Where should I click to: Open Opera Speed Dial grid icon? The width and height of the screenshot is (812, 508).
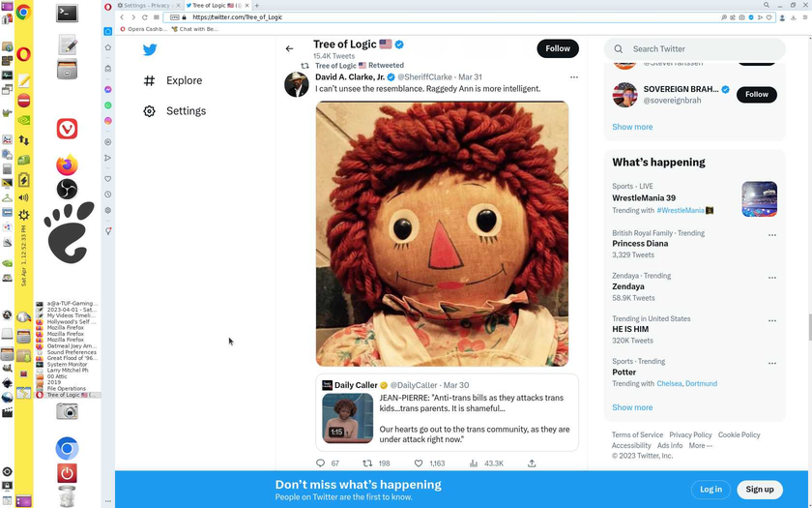click(156, 17)
